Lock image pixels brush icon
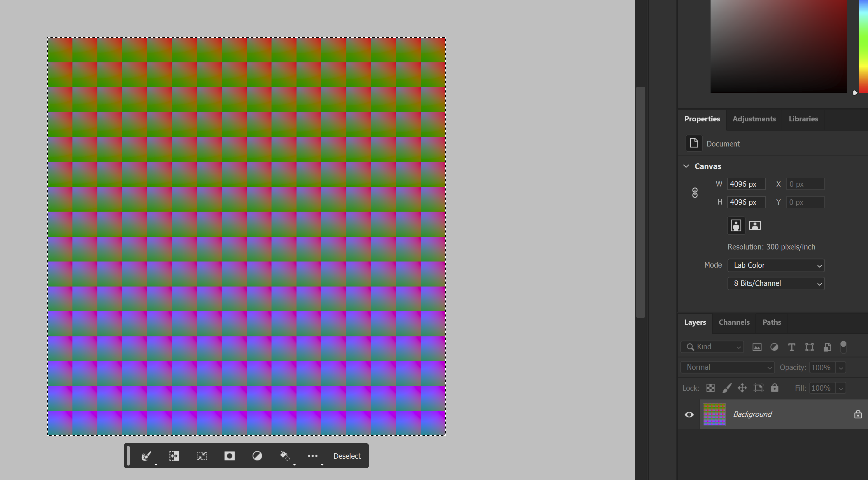Image resolution: width=868 pixels, height=480 pixels. [727, 388]
